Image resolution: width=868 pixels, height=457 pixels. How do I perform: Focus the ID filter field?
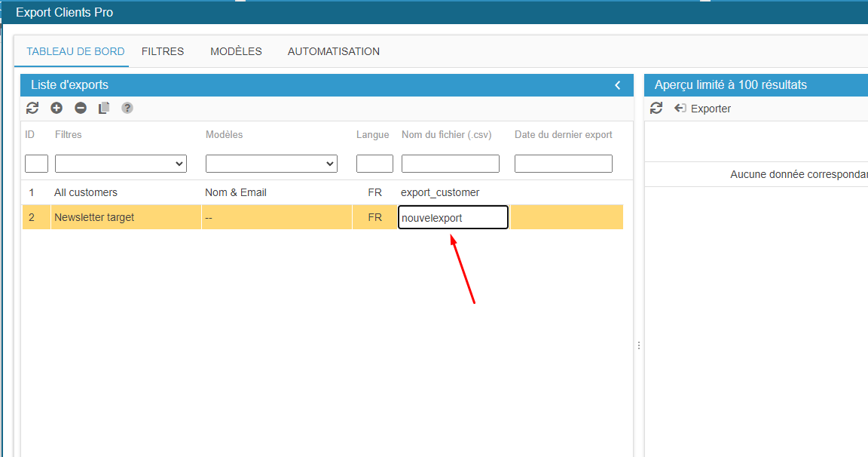point(36,164)
